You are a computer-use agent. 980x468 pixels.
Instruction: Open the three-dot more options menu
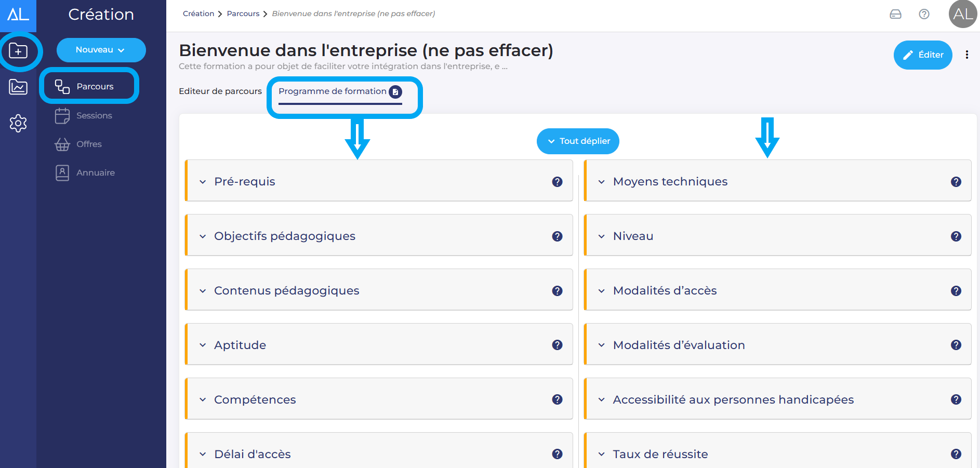(x=966, y=55)
